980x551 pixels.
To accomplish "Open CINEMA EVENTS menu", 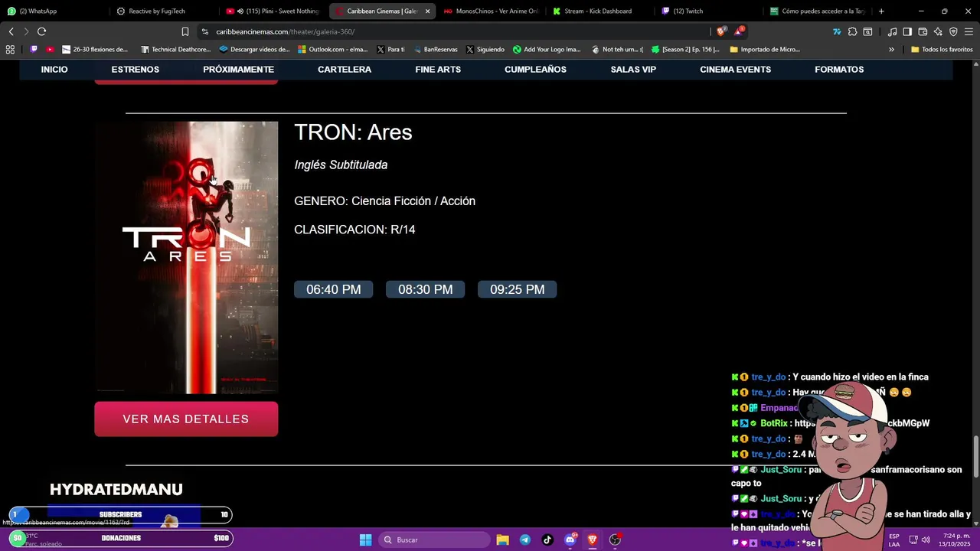I will [735, 69].
